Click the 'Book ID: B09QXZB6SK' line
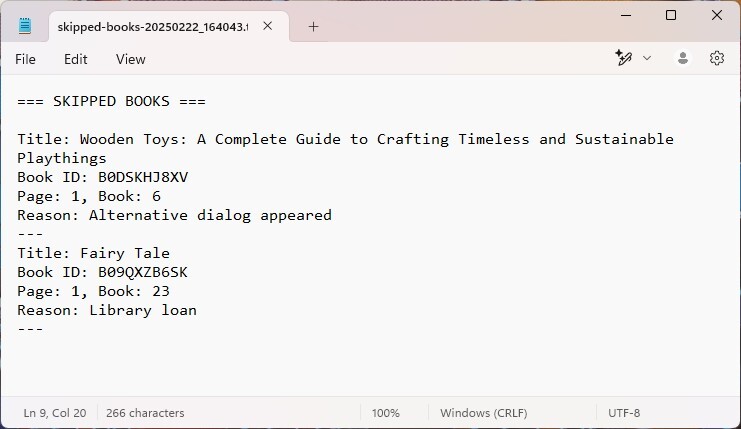The height and width of the screenshot is (429, 741). 103,272
